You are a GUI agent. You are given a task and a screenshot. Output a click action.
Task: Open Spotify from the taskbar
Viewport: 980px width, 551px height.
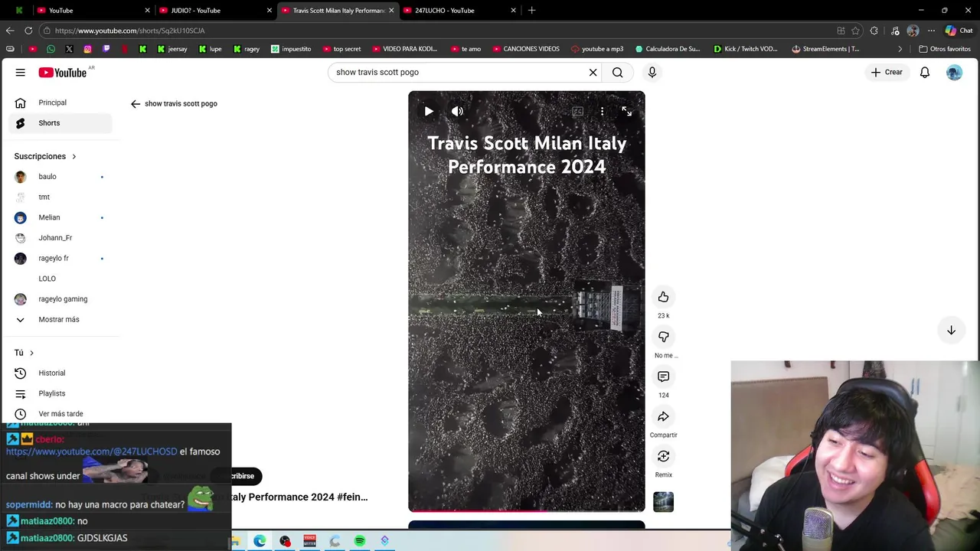[x=360, y=541]
